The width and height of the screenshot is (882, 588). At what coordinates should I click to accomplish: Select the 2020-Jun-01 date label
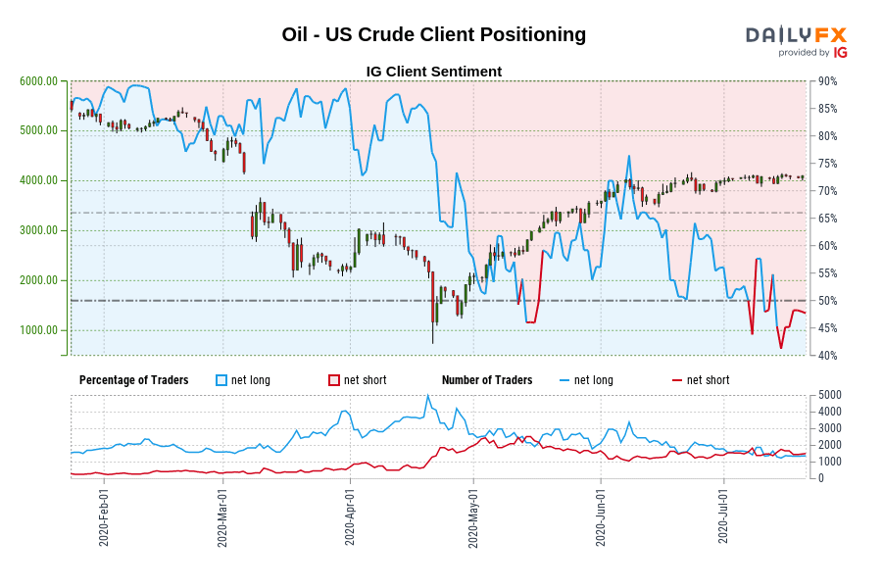coord(600,515)
